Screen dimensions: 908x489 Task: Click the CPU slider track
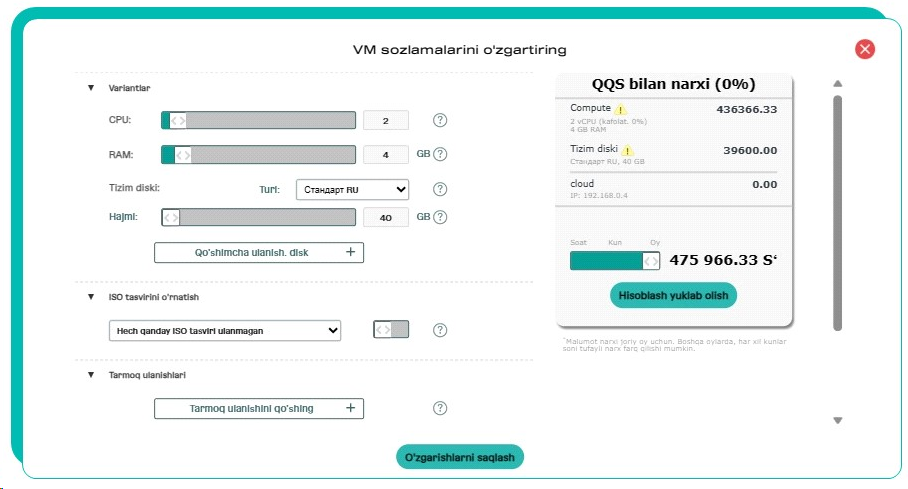coord(258,120)
